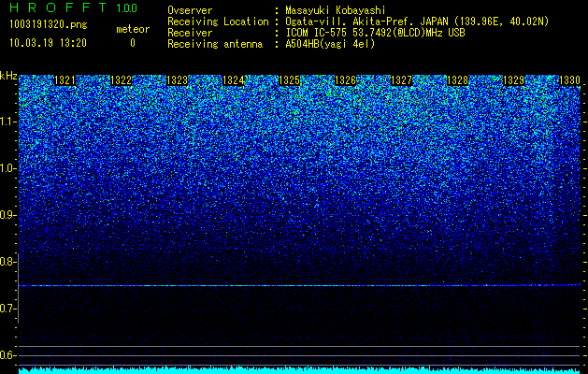Click the 1329 time marker
Image resolution: width=588 pixels, height=374 pixels.
click(514, 80)
